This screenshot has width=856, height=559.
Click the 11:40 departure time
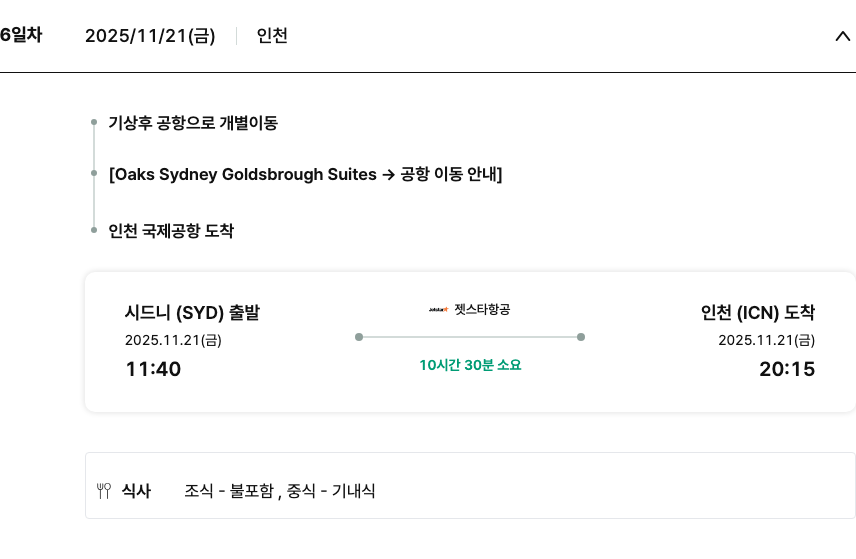[153, 369]
